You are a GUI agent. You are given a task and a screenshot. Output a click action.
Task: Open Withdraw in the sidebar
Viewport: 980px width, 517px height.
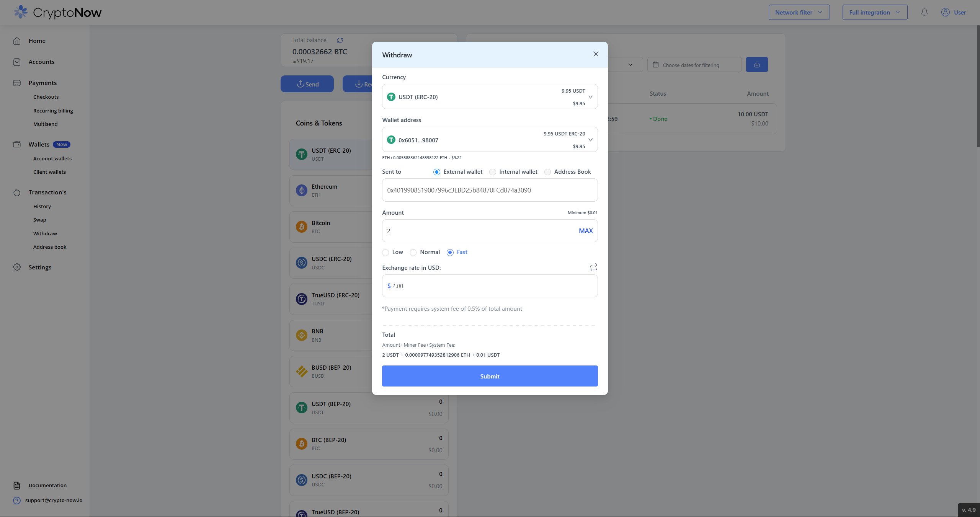[x=45, y=233]
